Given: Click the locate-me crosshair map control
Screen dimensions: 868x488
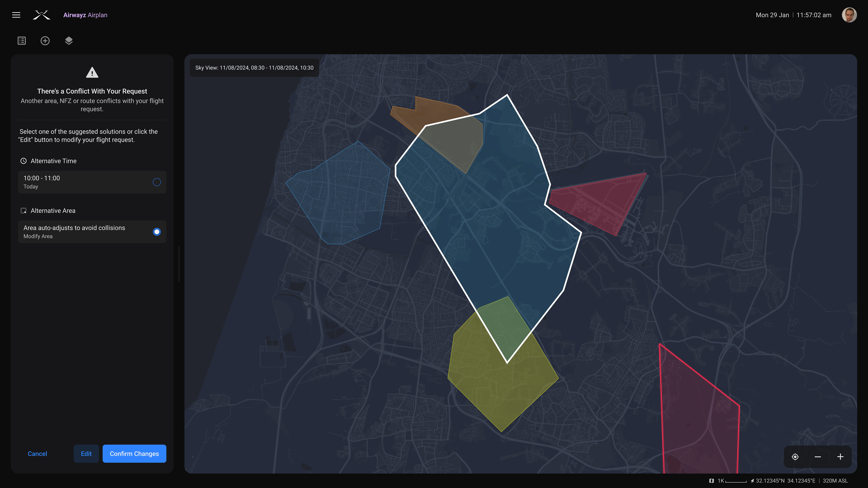Looking at the screenshot, I should (x=795, y=457).
